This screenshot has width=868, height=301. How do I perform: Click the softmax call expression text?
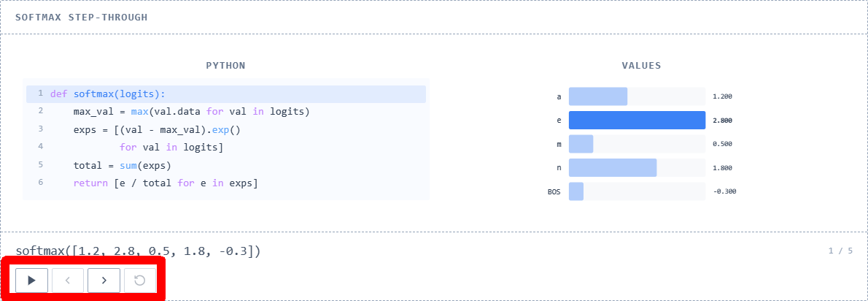(138, 251)
